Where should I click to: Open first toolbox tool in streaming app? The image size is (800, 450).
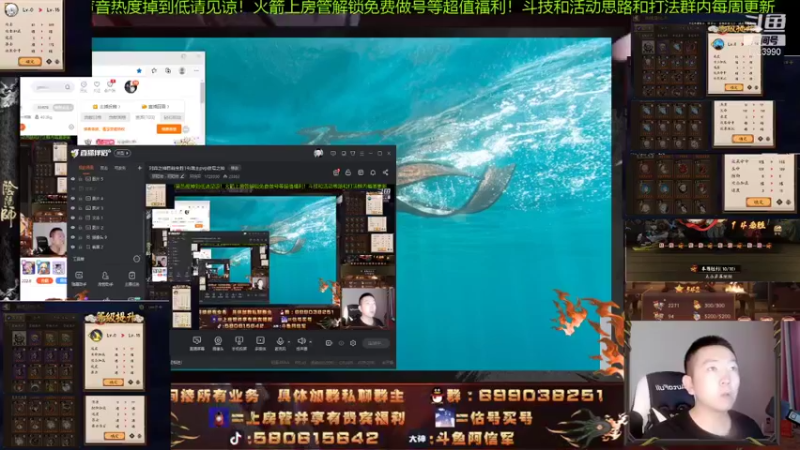pos(79,279)
